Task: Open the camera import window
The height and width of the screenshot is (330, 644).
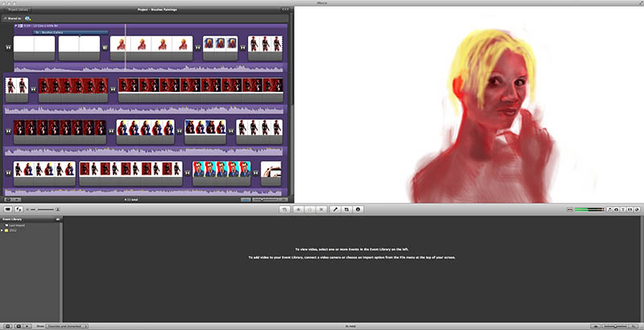Action: (7, 209)
